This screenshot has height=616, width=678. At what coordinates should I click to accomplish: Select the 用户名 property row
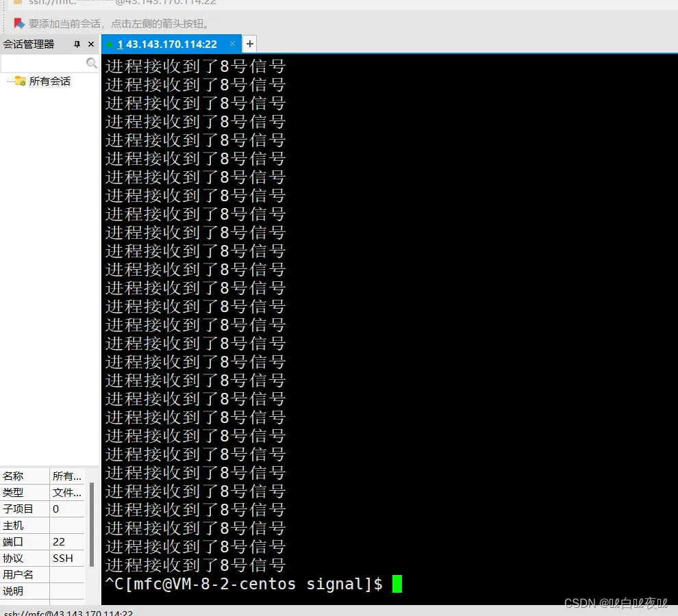click(x=42, y=574)
